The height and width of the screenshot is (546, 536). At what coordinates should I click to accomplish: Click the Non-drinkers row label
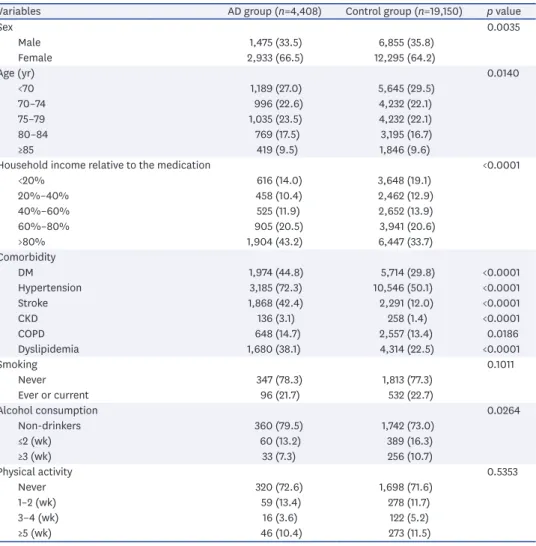(49, 426)
